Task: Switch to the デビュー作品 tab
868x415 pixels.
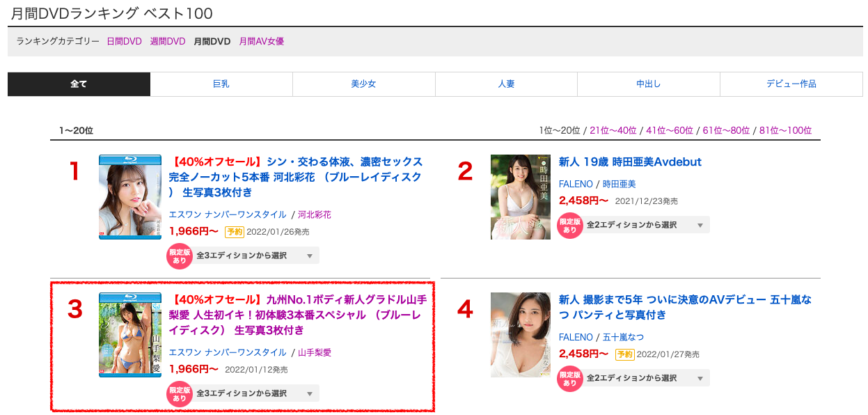Action: pos(791,84)
